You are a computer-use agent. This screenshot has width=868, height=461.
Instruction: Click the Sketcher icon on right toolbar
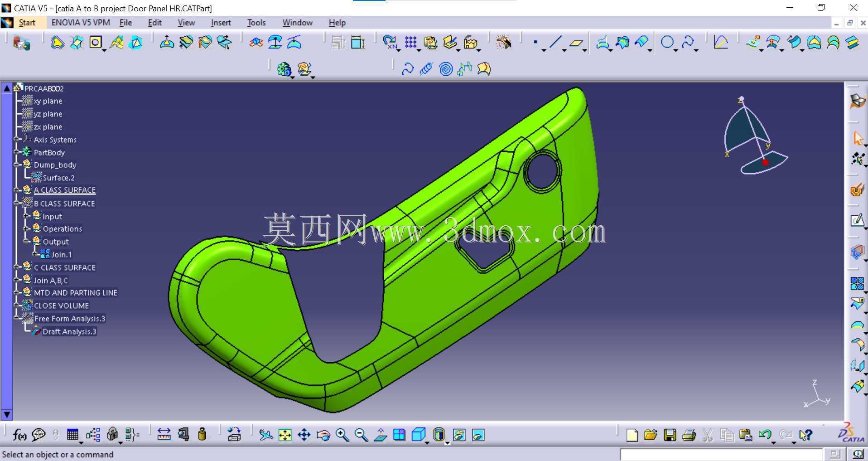click(857, 220)
